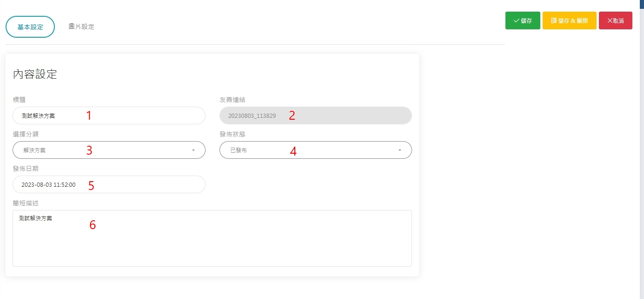644x299 pixels.
Task: Click the X icon on the 取消 button
Action: (x=610, y=21)
